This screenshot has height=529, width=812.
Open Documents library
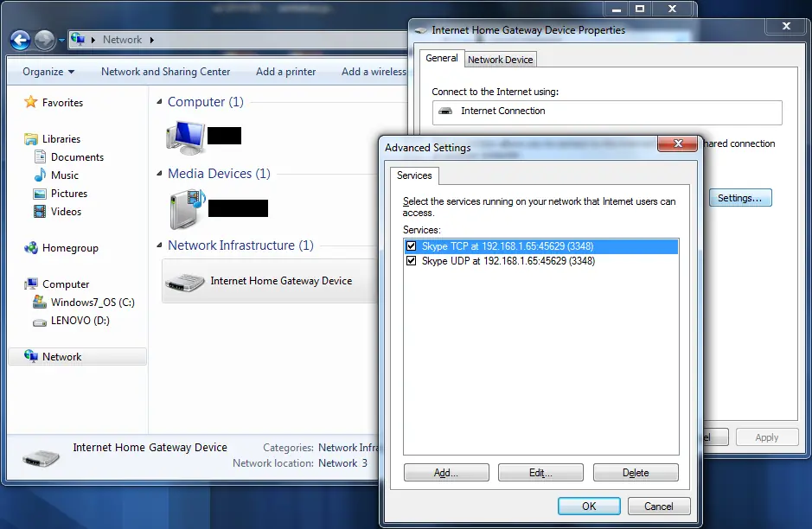[x=77, y=156]
